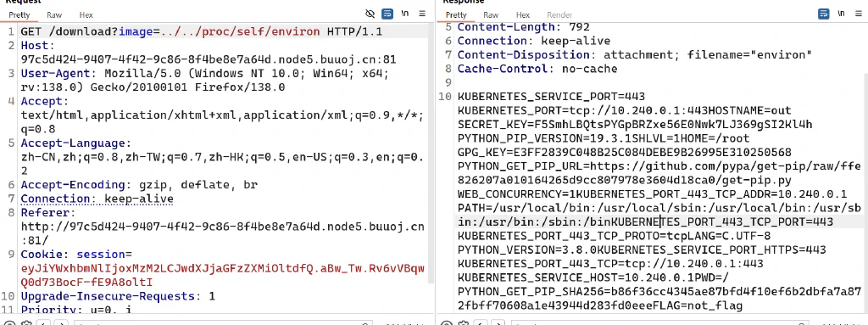Click the PYTHON_PIP_VERSION=19.3.1 line
The image size is (868, 325).
click(604, 138)
